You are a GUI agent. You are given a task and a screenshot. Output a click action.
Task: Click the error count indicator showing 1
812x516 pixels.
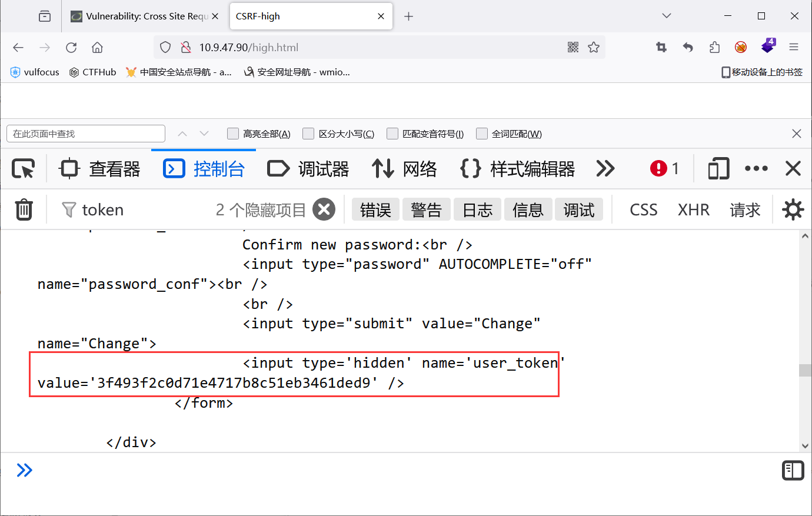664,168
